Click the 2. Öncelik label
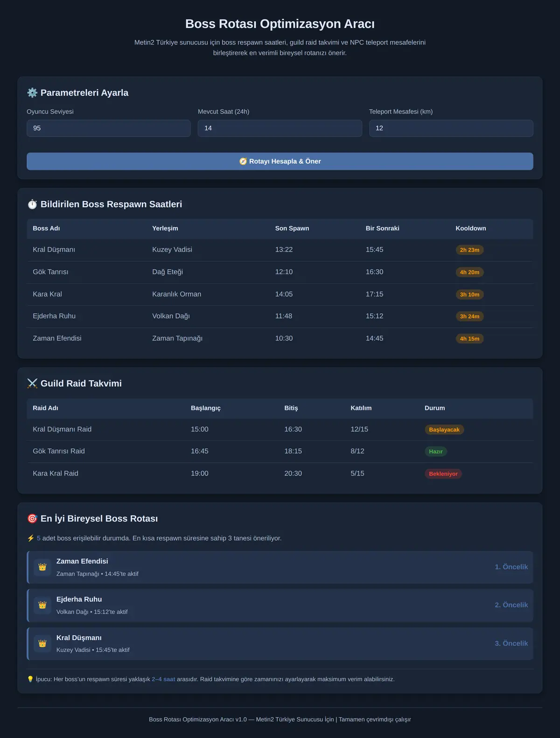The width and height of the screenshot is (560, 738). click(x=511, y=605)
